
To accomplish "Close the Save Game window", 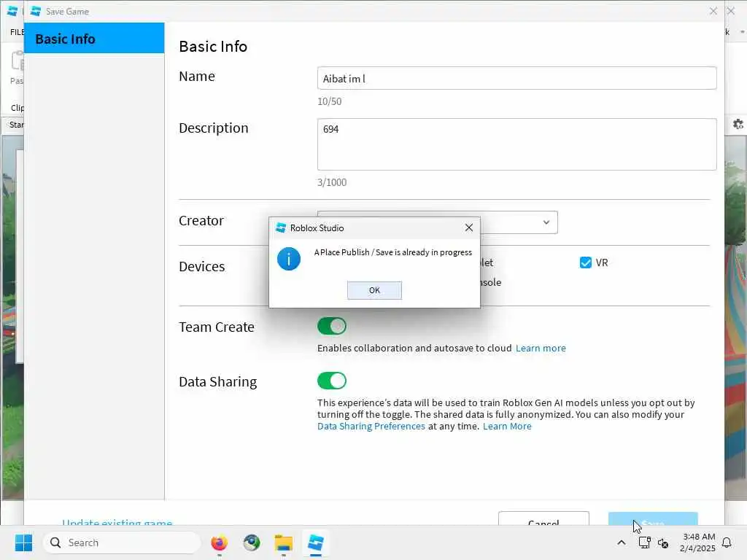I will tap(713, 11).
